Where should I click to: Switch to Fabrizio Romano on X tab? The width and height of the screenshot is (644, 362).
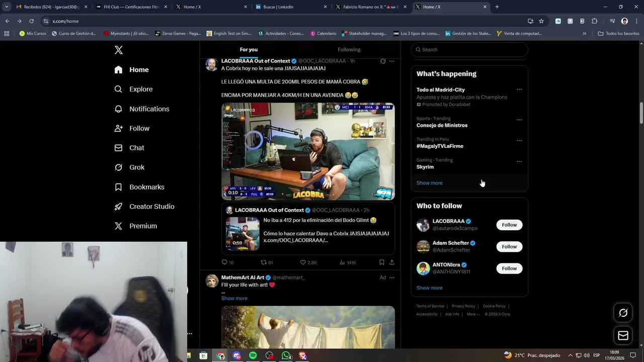click(x=371, y=7)
